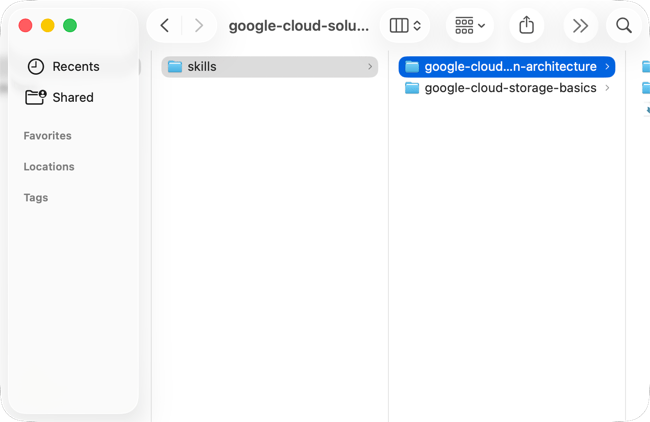
Task: Expand the google-cloud…n-architecture folder chevron
Action: 607,66
